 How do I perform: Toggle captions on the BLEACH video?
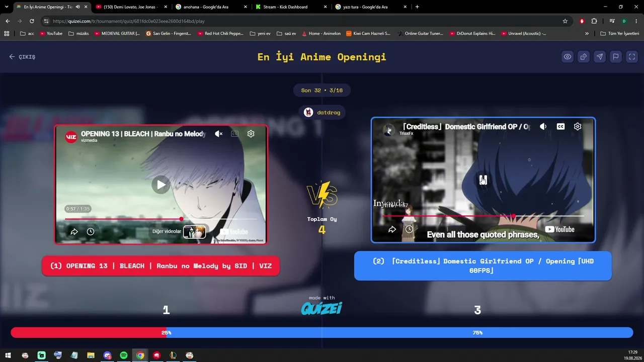234,134
